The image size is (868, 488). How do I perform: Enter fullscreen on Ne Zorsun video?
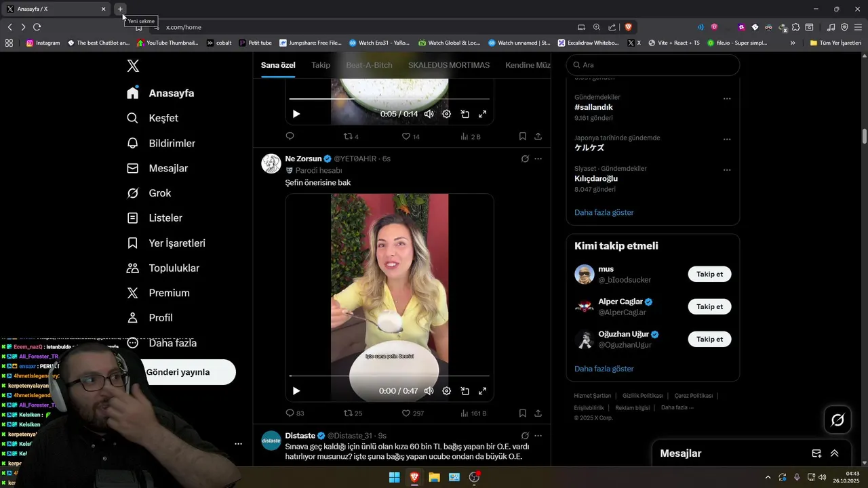tap(483, 391)
